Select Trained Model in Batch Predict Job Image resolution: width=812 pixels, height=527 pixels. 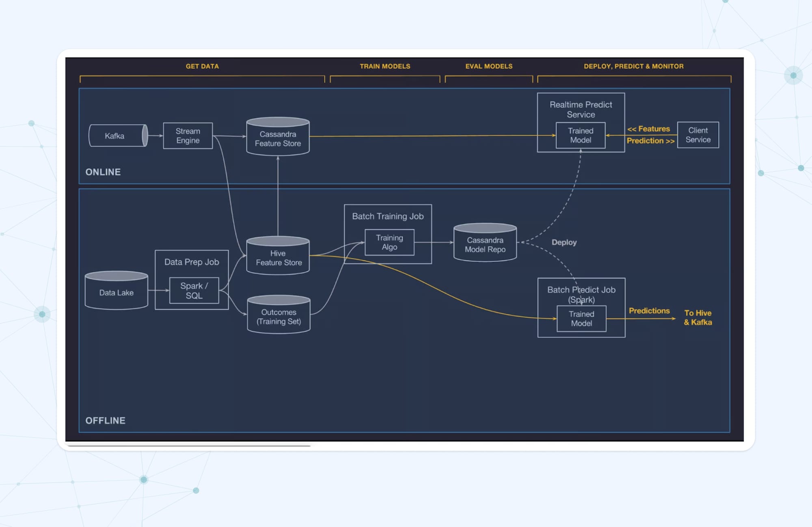(x=581, y=319)
